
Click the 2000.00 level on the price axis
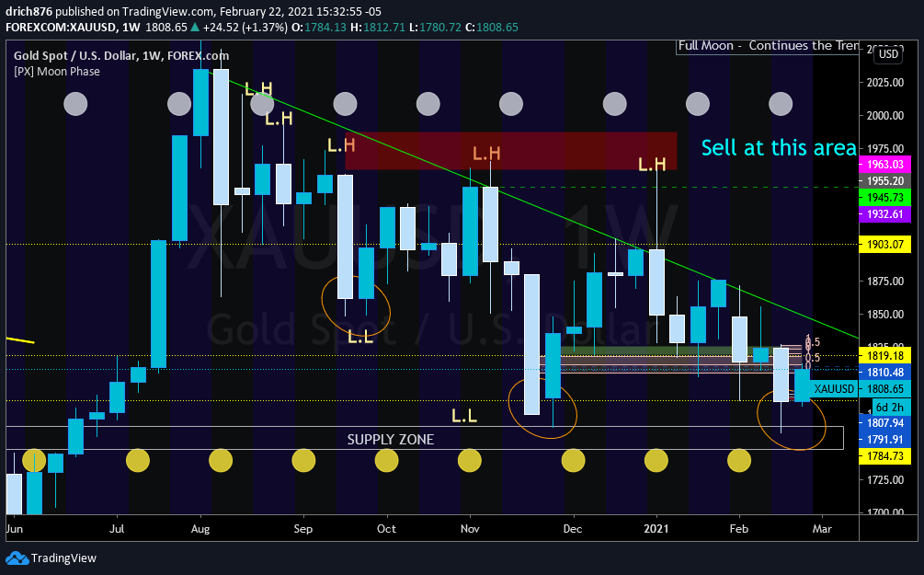[x=885, y=116]
